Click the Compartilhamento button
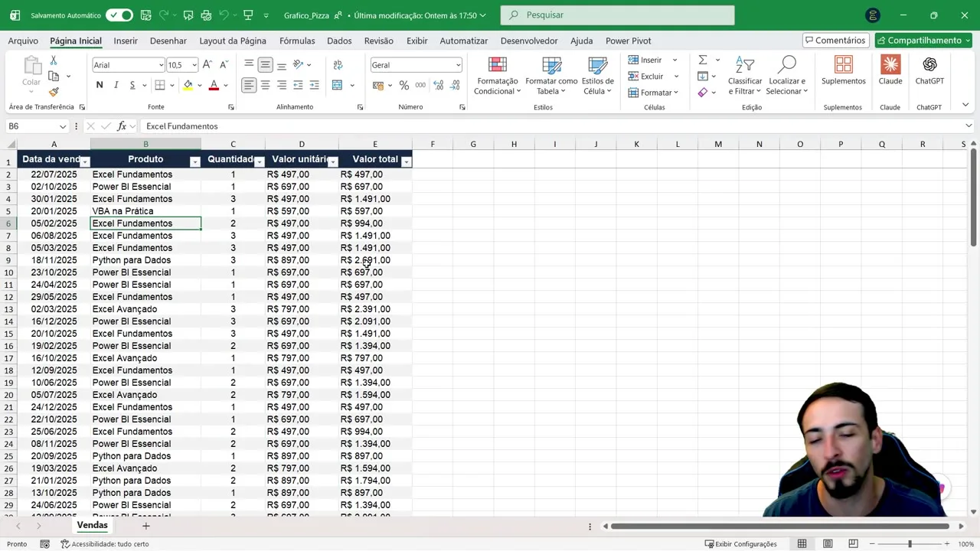Image resolution: width=980 pixels, height=551 pixels. click(x=923, y=41)
